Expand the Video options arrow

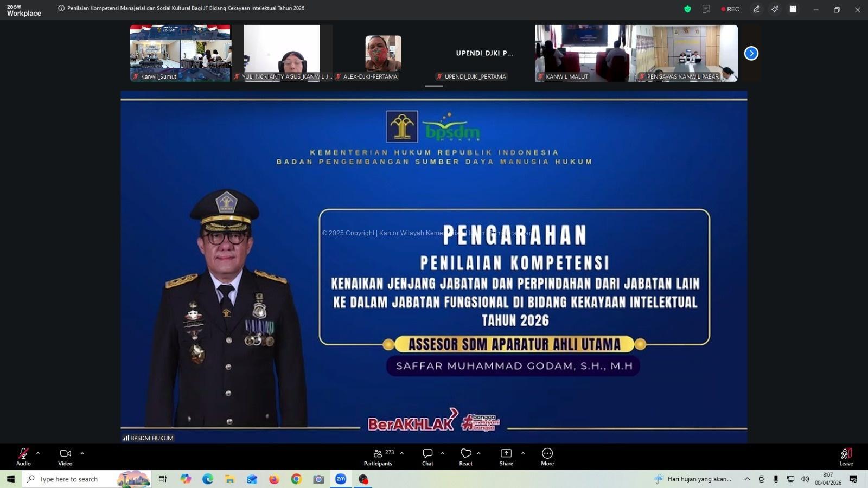(82, 453)
